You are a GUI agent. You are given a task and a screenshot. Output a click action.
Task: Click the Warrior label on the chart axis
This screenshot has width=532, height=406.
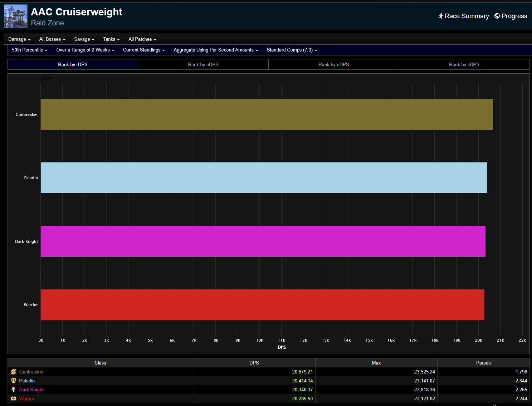pyautogui.click(x=31, y=305)
